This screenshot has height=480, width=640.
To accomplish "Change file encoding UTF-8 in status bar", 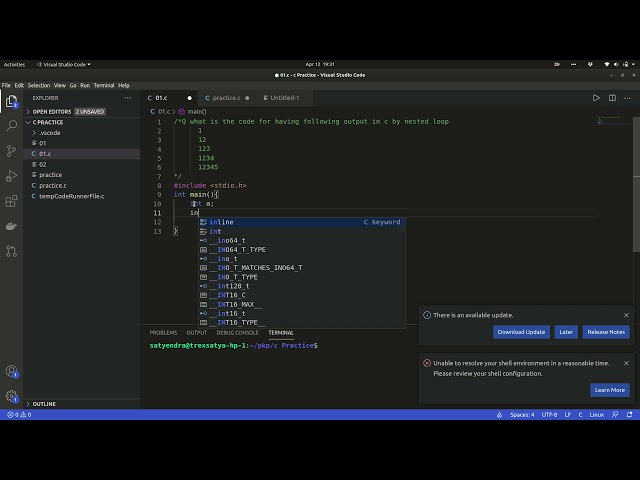I will click(x=549, y=414).
